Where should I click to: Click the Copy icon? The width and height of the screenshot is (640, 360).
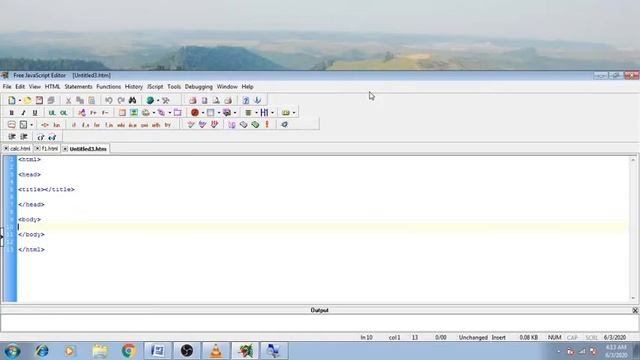pyautogui.click(x=80, y=100)
